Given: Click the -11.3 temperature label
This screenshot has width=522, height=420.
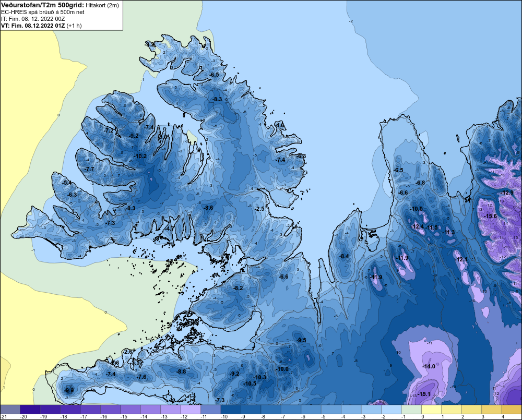Looking at the screenshot, I should (x=448, y=232).
